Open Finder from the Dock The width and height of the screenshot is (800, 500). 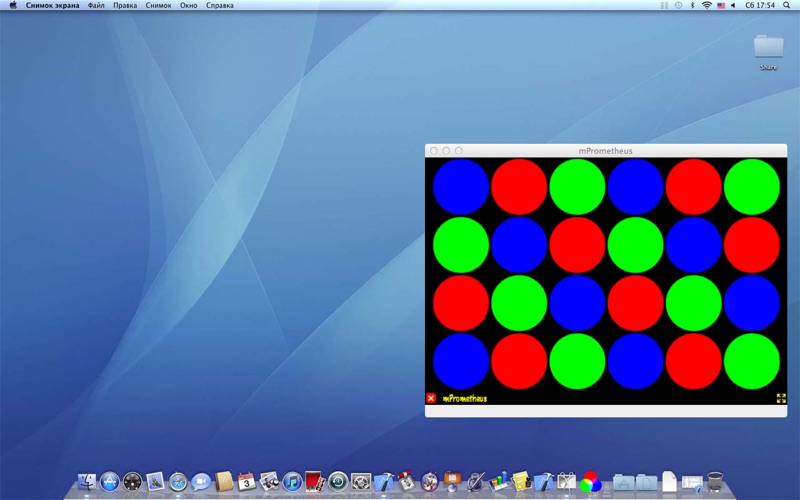point(87,481)
